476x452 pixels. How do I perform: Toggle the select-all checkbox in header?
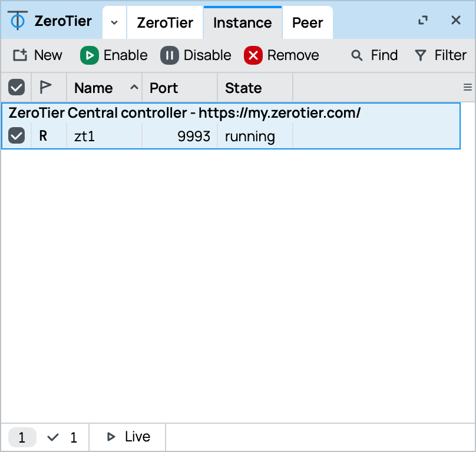tap(16, 87)
